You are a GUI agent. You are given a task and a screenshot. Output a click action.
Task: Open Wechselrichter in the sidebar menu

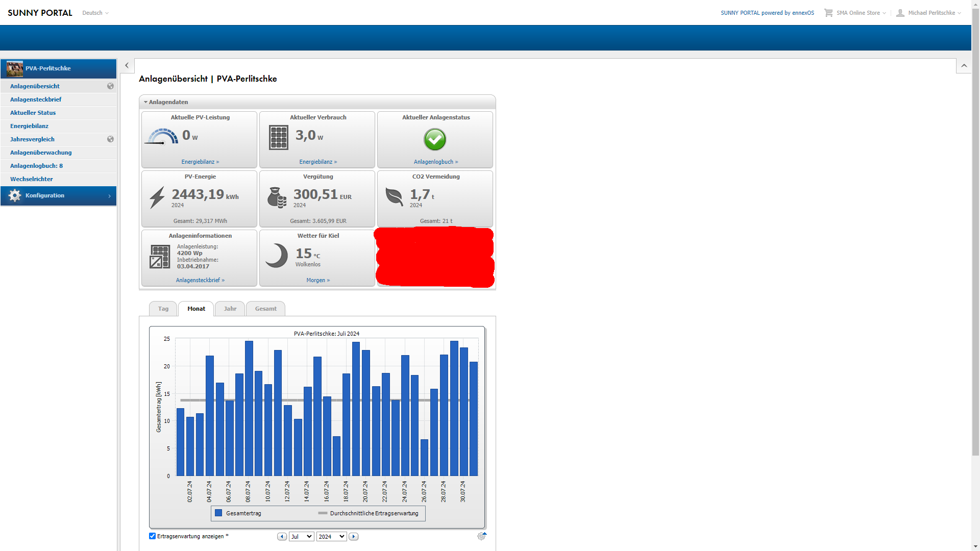pos(31,179)
